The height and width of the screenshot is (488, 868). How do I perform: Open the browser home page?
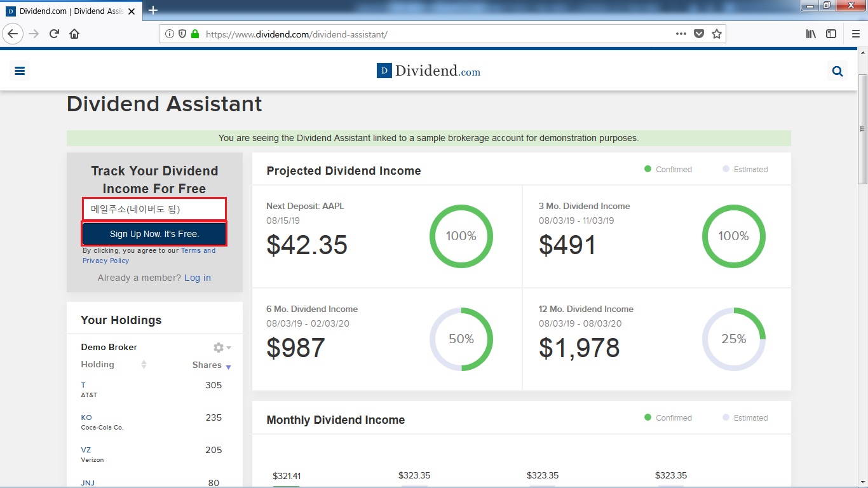(x=74, y=34)
